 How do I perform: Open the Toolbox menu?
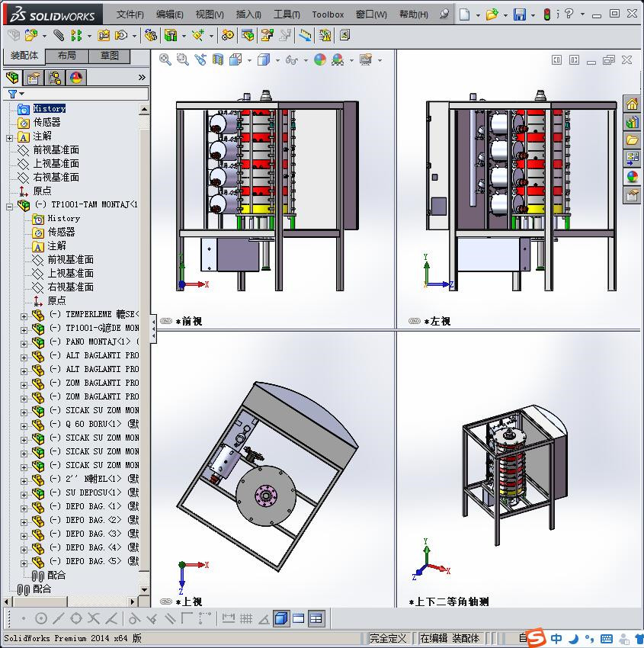coord(328,14)
